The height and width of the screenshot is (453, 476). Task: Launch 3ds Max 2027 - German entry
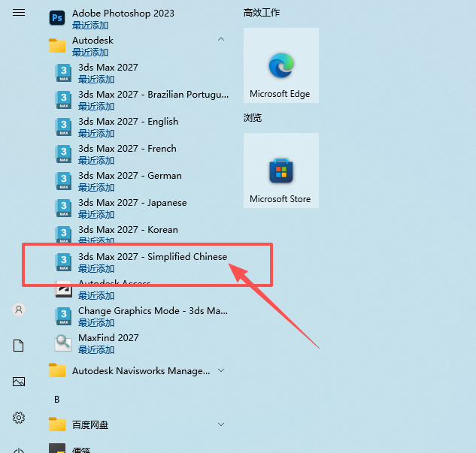tap(140, 181)
